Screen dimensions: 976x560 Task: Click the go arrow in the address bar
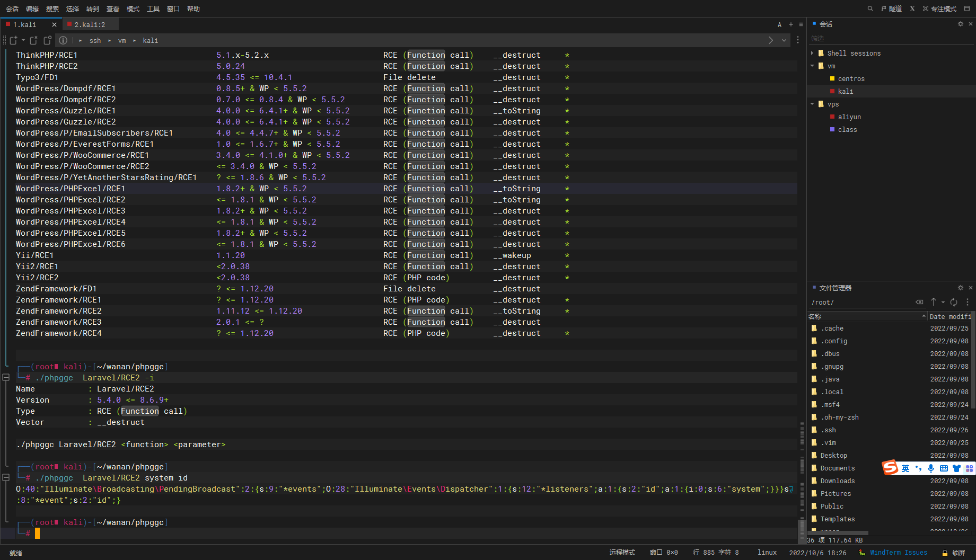click(x=771, y=40)
